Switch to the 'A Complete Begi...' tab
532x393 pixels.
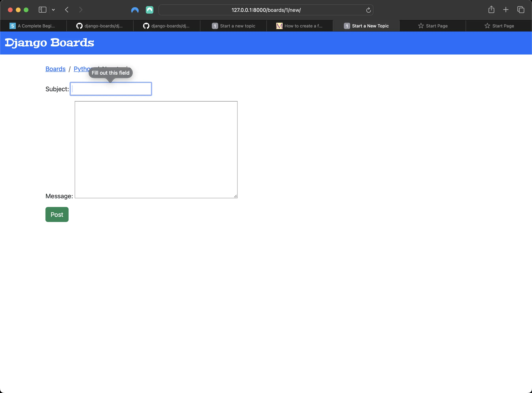(33, 26)
